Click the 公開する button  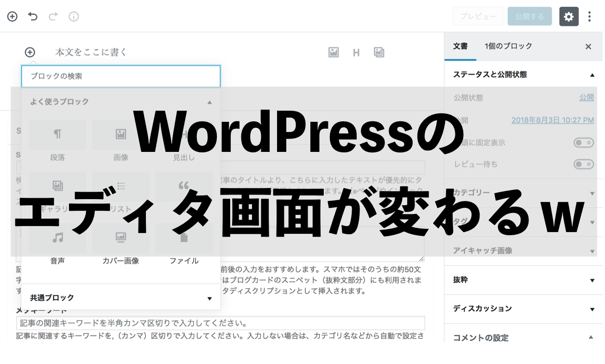point(529,16)
